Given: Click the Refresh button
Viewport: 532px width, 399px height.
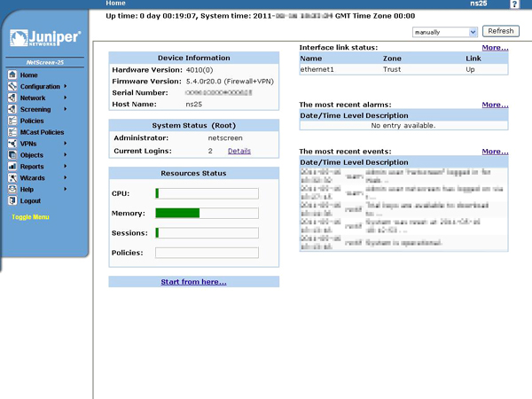Looking at the screenshot, I should tap(501, 31).
